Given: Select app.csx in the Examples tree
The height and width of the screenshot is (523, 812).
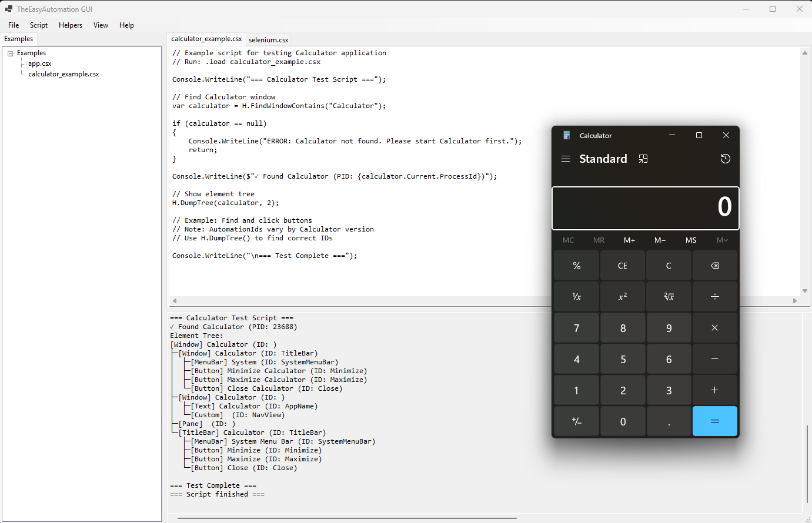Looking at the screenshot, I should pyautogui.click(x=40, y=63).
